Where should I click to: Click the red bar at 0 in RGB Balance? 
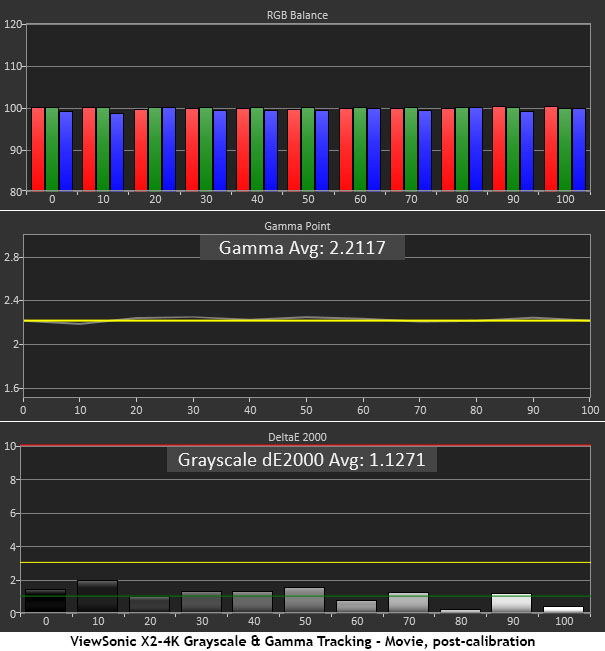(38, 149)
